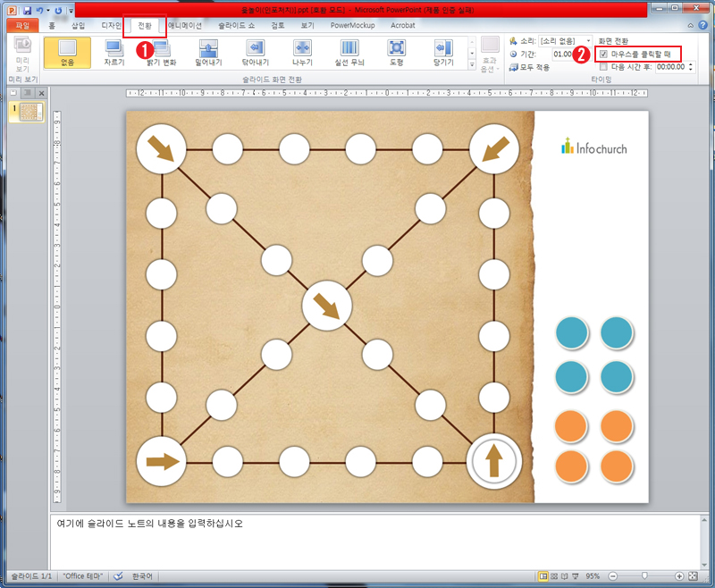Open the PowerMockup ribbon tab
Viewport: 715px width, 588px height.
pyautogui.click(x=352, y=26)
